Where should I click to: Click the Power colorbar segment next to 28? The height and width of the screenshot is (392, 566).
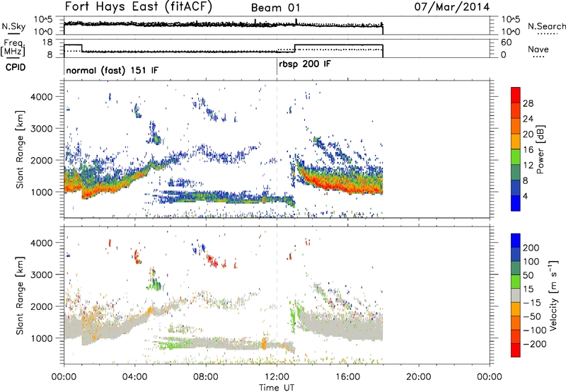point(516,110)
